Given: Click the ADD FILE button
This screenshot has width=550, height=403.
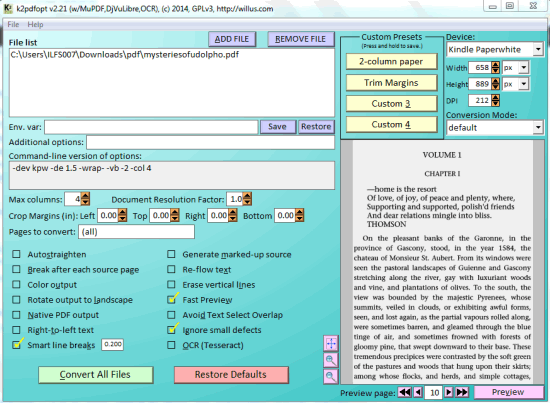Looking at the screenshot, I should tap(232, 39).
